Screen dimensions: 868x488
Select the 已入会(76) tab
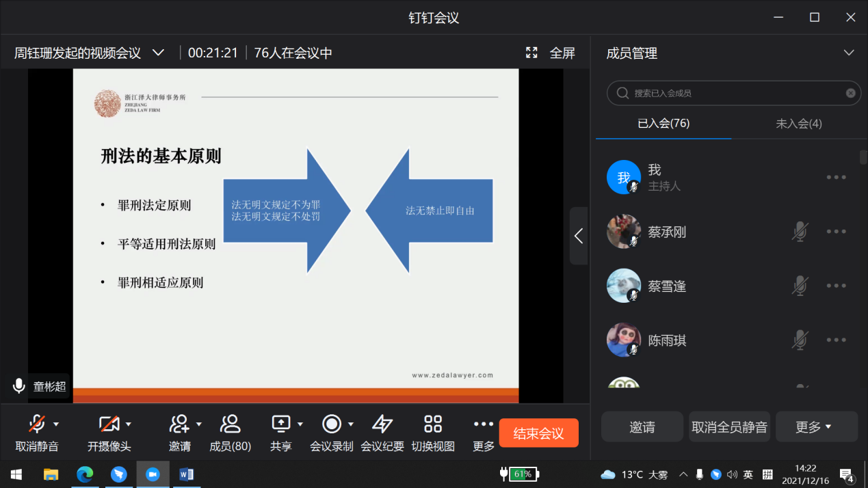pyautogui.click(x=663, y=124)
